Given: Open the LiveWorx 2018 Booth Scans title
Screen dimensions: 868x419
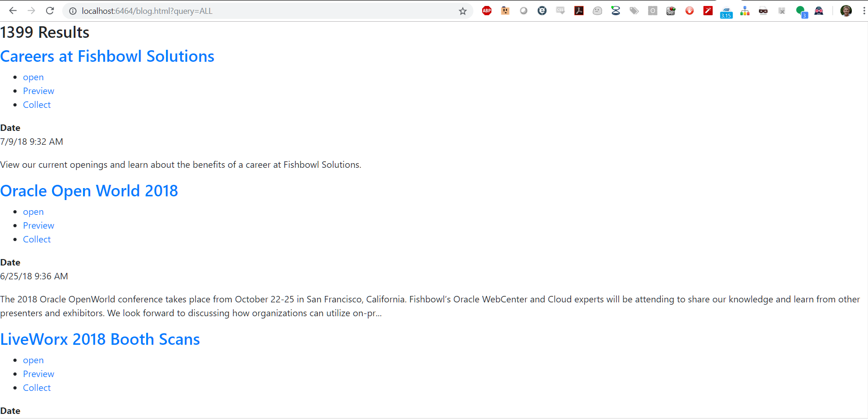Looking at the screenshot, I should click(x=100, y=339).
